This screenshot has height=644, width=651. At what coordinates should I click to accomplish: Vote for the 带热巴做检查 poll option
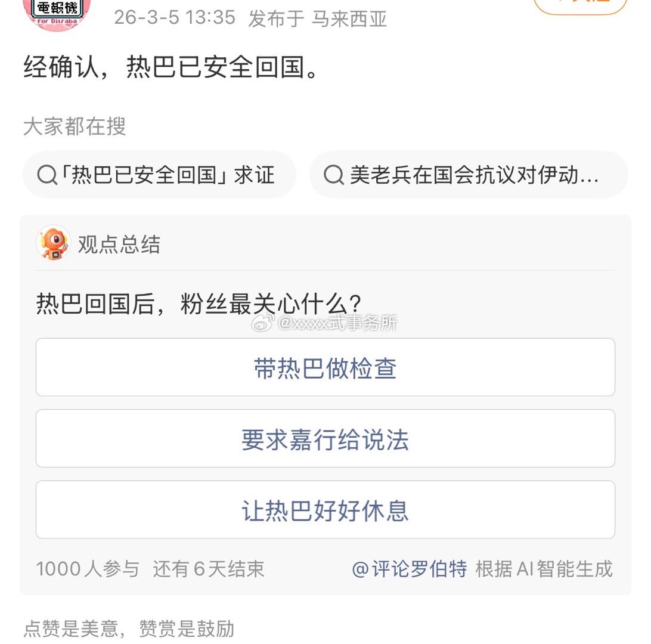[x=325, y=368]
